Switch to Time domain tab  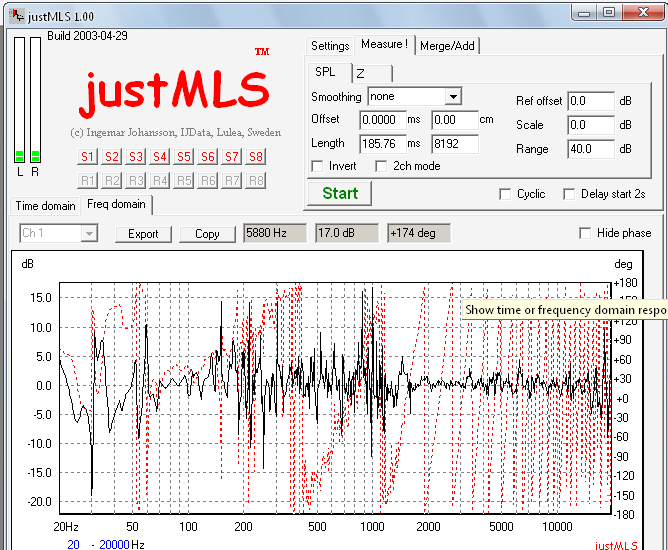click(45, 206)
